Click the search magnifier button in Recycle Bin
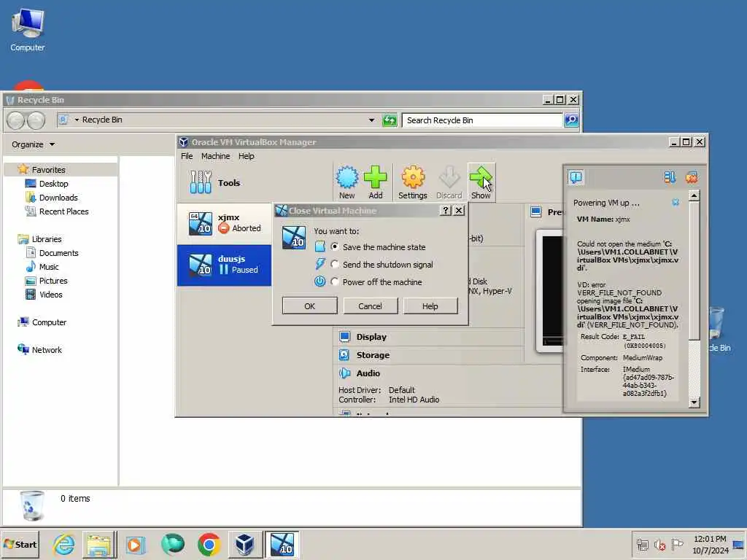747x560 pixels. [571, 120]
